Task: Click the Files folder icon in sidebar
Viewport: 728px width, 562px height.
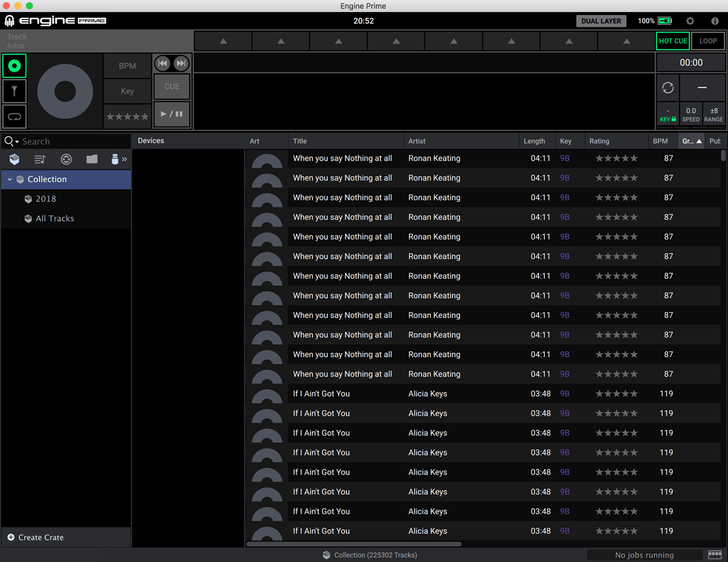Action: click(92, 159)
